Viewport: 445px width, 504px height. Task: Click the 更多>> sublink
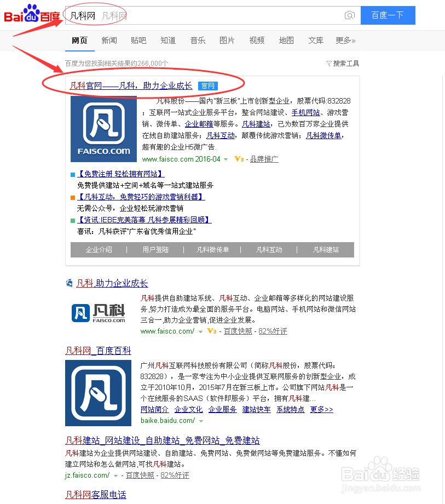click(322, 410)
